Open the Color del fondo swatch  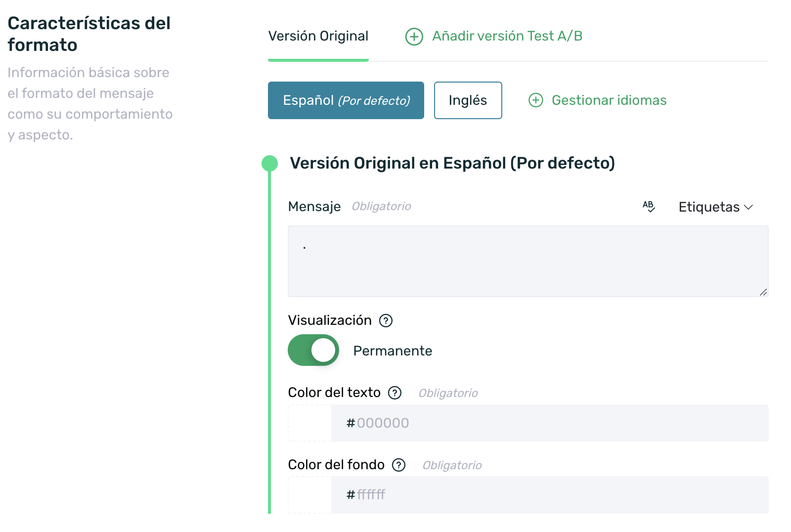coord(310,495)
